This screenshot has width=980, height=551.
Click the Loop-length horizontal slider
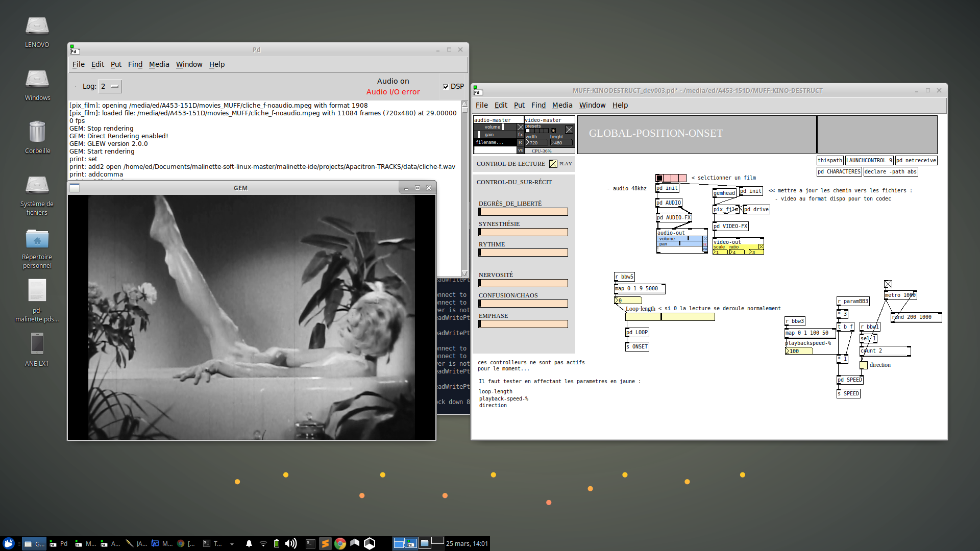tap(670, 317)
